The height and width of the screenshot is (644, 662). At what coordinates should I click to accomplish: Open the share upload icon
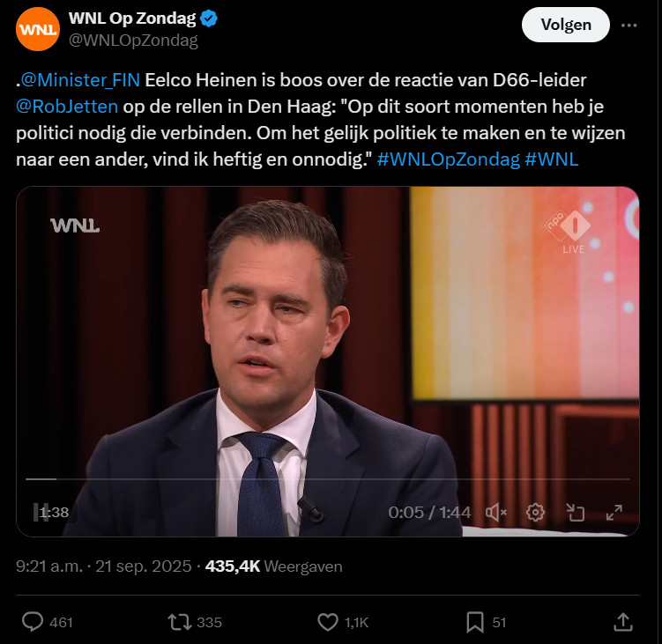pos(623,622)
